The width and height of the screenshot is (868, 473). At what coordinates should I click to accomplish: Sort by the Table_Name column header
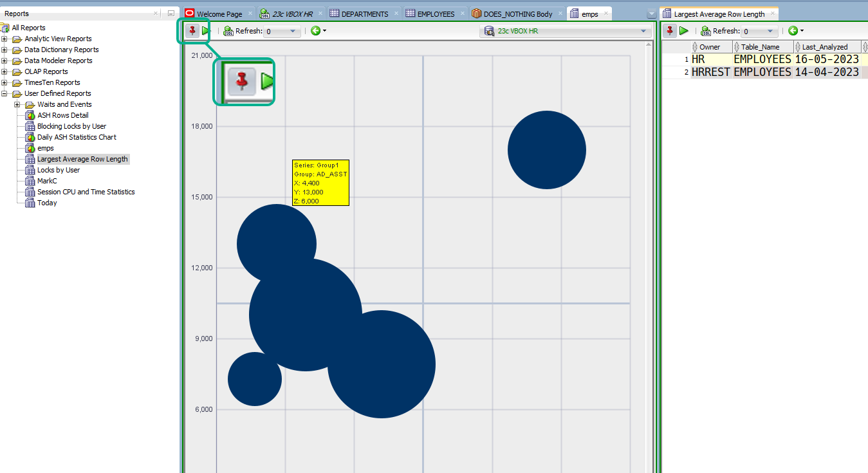(x=762, y=47)
